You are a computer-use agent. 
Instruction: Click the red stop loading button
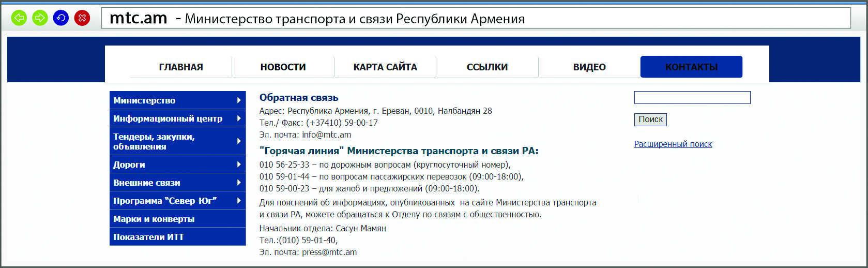click(82, 18)
